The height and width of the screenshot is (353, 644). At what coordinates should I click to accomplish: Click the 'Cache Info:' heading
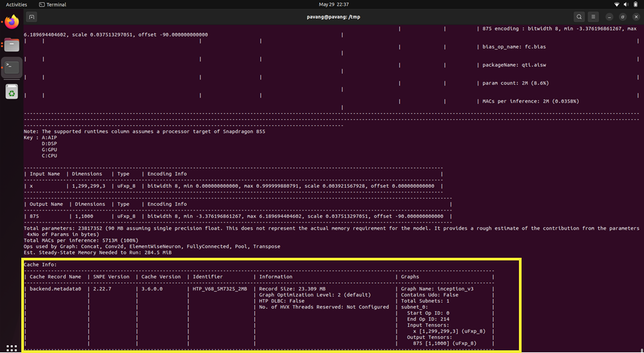(x=40, y=264)
